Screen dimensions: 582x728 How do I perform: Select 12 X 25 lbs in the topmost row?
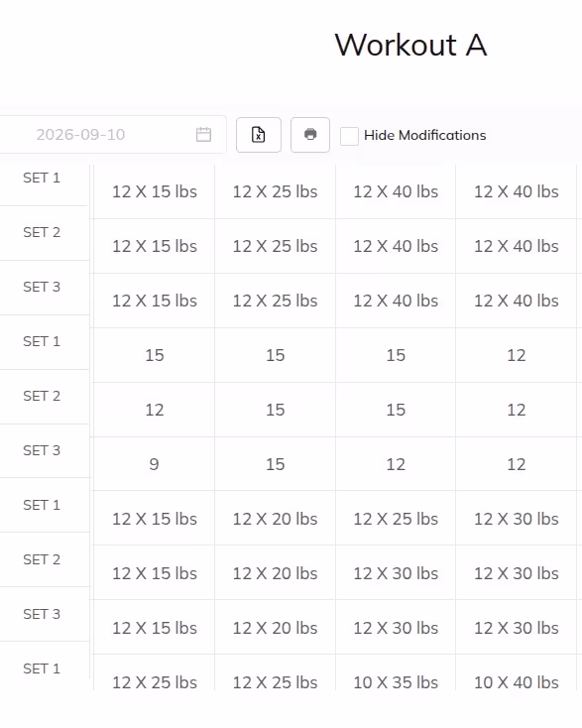(x=275, y=191)
